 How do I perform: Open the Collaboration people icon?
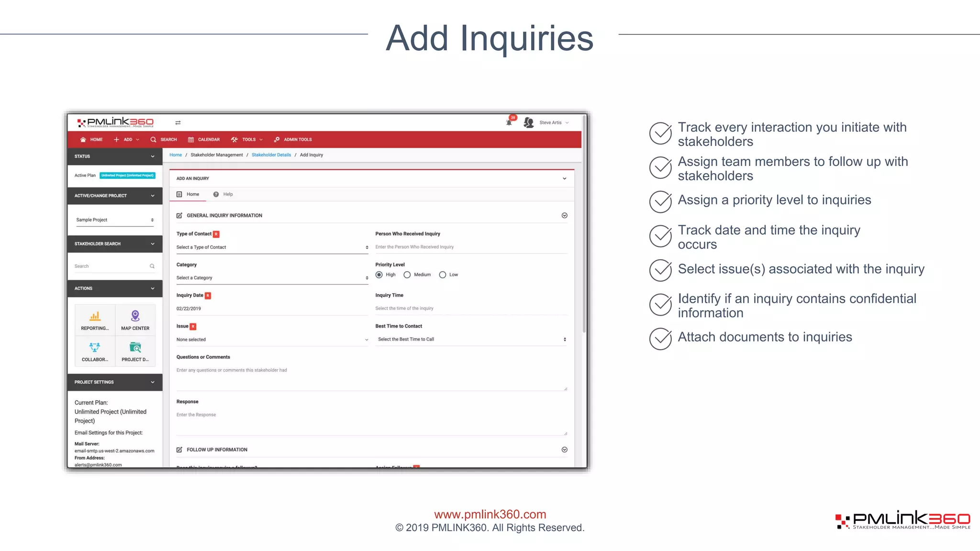point(95,347)
